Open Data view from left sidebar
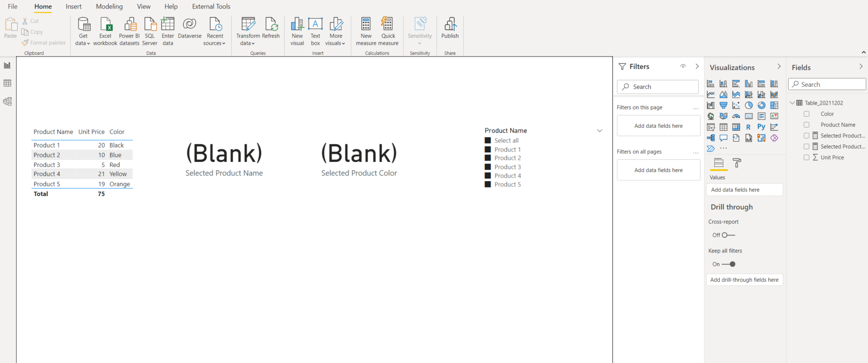Viewport: 868px width, 363px height. 7,83
